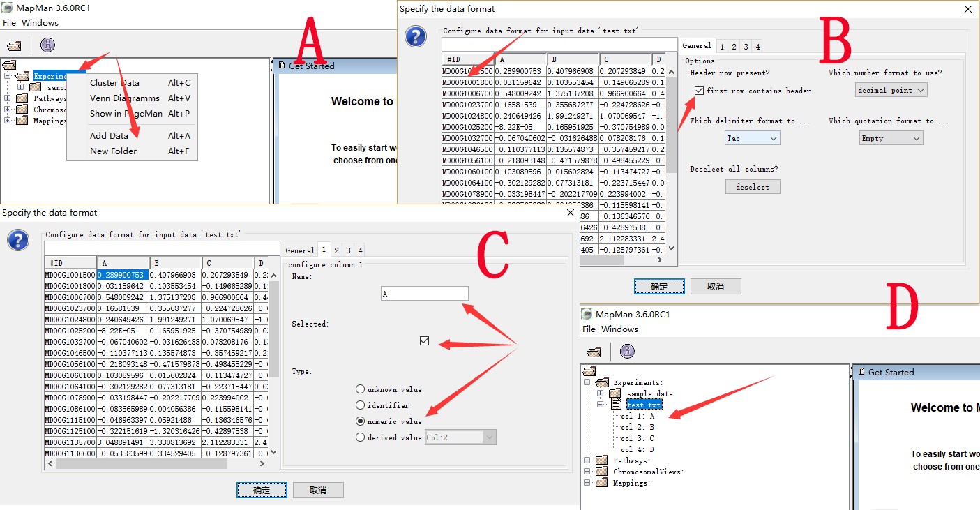Viewport: 980px width, 510px height.
Task: Expand sample data node in window showing test.txt
Action: click(x=601, y=393)
